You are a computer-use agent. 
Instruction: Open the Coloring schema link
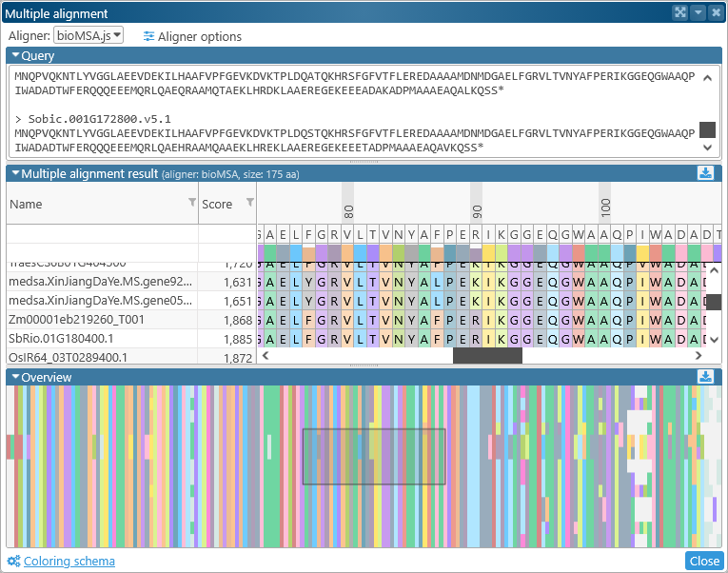tap(69, 561)
